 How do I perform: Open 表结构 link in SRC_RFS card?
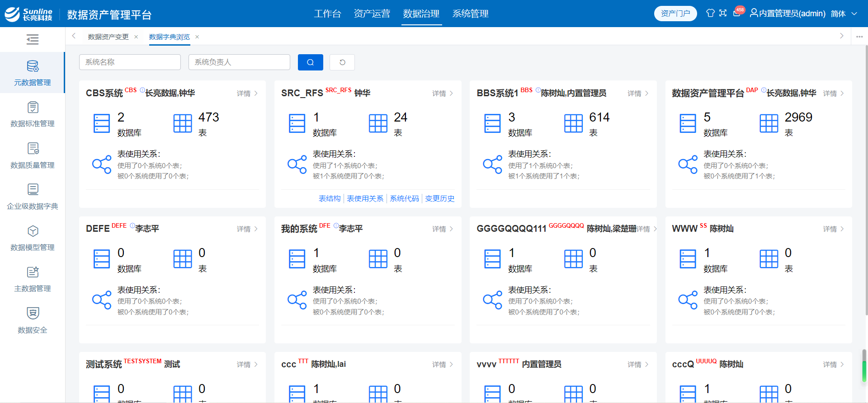(330, 198)
